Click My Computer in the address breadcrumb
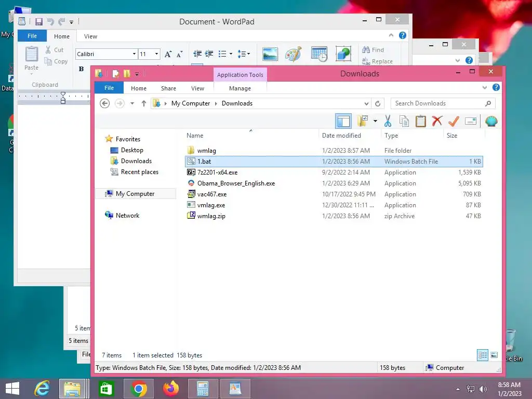The width and height of the screenshot is (532, 399). coord(190,103)
